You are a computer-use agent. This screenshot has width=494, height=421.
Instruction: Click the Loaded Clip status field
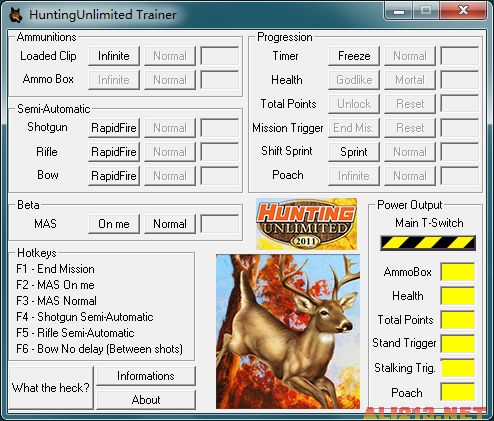(x=219, y=56)
